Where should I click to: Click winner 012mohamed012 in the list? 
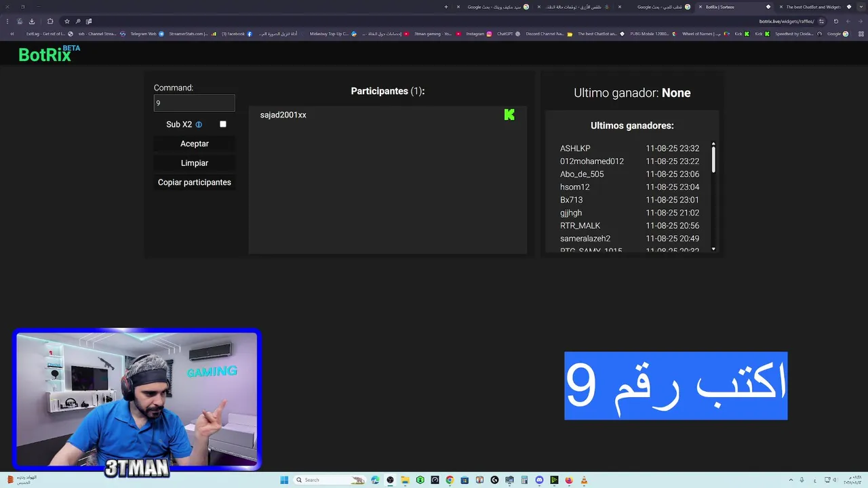592,161
